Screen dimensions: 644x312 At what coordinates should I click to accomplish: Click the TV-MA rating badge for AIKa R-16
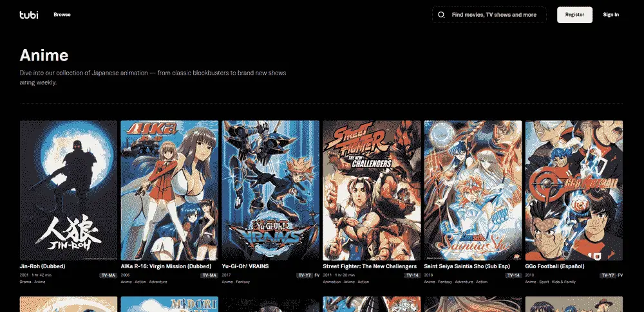coord(209,275)
